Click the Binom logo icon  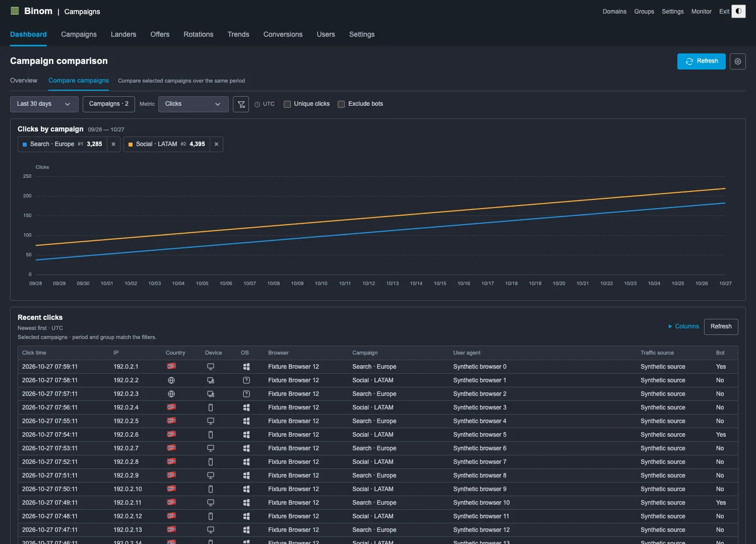click(x=15, y=11)
